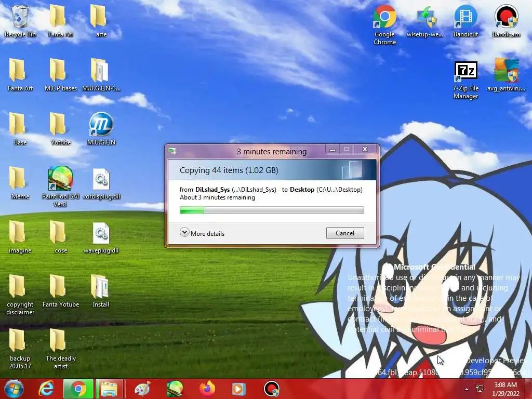Open Firefox from the taskbar
The width and height of the screenshot is (532, 399).
pos(207,389)
